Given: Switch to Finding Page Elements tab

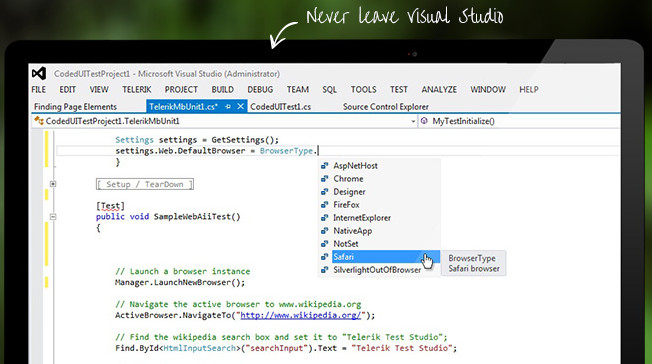Looking at the screenshot, I should [75, 107].
